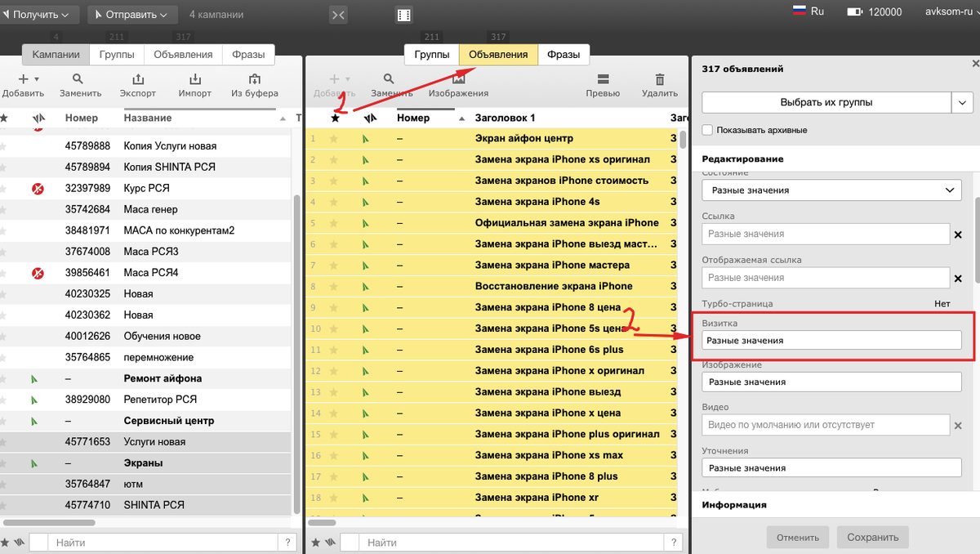Select campaign Копия Услуги новая
This screenshot has width=980, height=554.
point(146,146)
